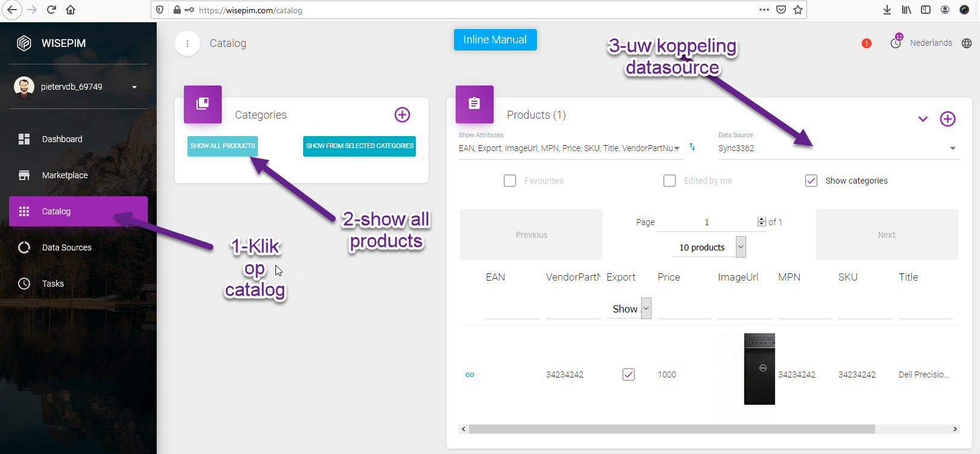Open the Dashboard menu item

point(78,139)
